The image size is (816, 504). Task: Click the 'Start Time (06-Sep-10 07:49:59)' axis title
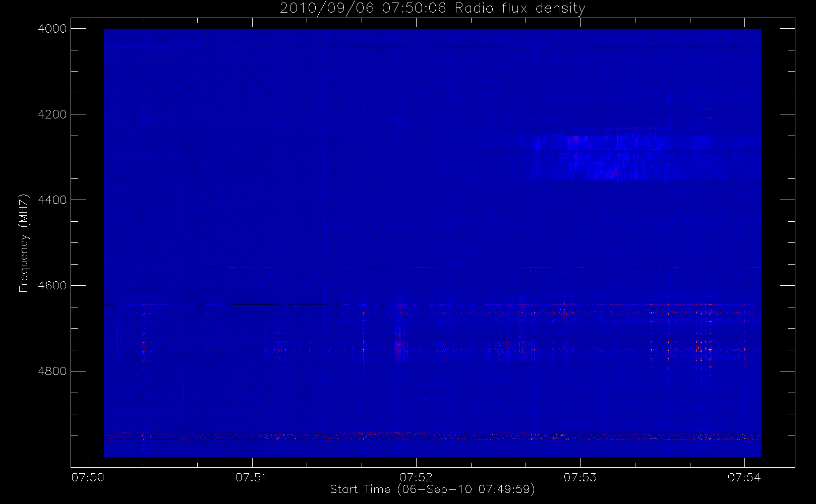click(432, 489)
